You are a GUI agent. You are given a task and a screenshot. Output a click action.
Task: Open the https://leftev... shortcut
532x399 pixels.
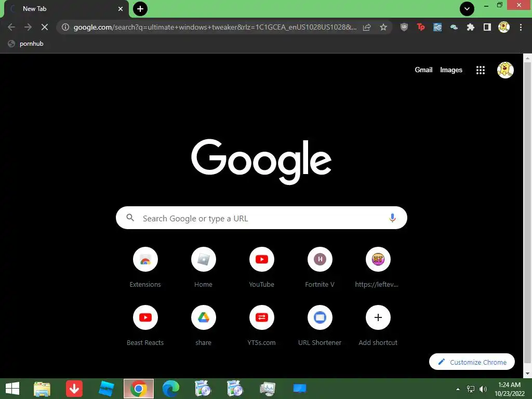coord(378,268)
